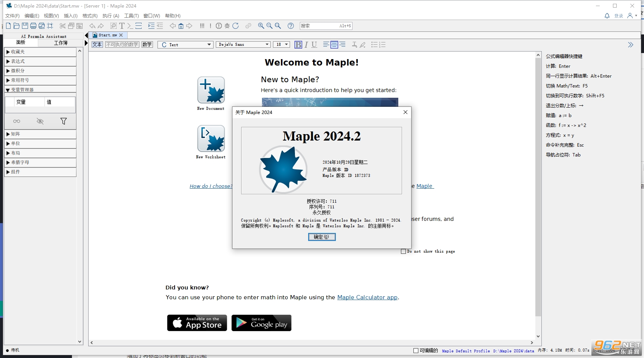Open the font size 18 dropdown
This screenshot has height=358, width=644.
click(281, 45)
